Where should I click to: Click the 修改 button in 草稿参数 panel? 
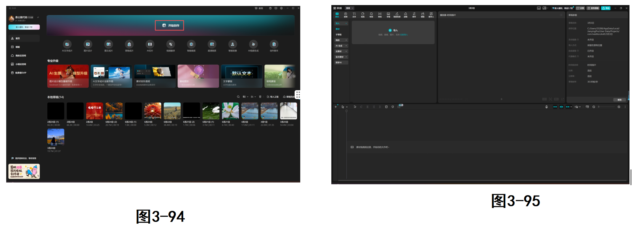point(619,100)
